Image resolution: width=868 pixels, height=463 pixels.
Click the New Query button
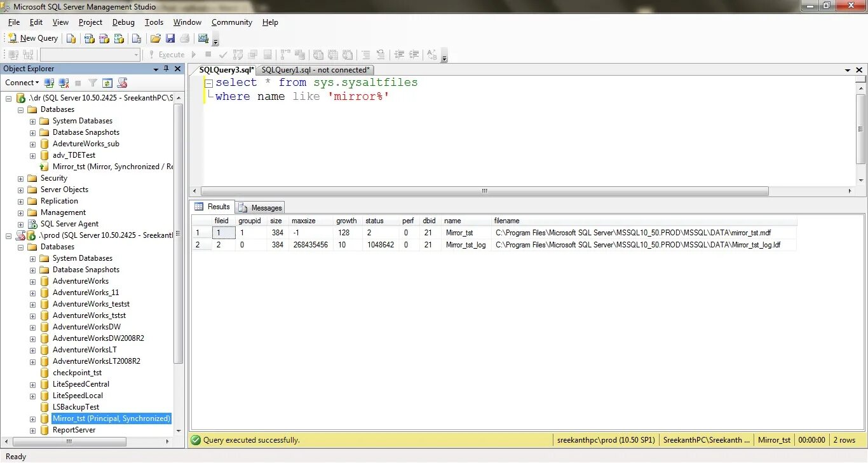click(x=33, y=38)
